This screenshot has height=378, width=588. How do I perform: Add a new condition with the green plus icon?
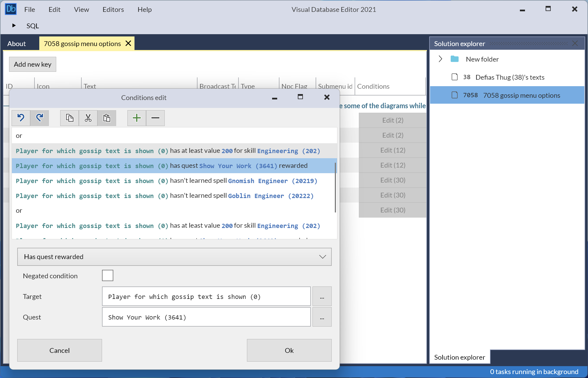coord(136,118)
